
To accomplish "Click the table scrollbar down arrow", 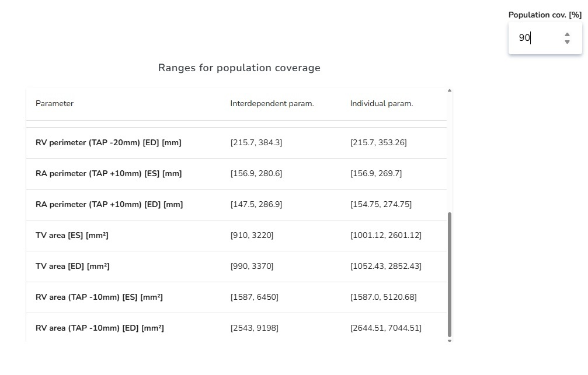I will 449,340.
